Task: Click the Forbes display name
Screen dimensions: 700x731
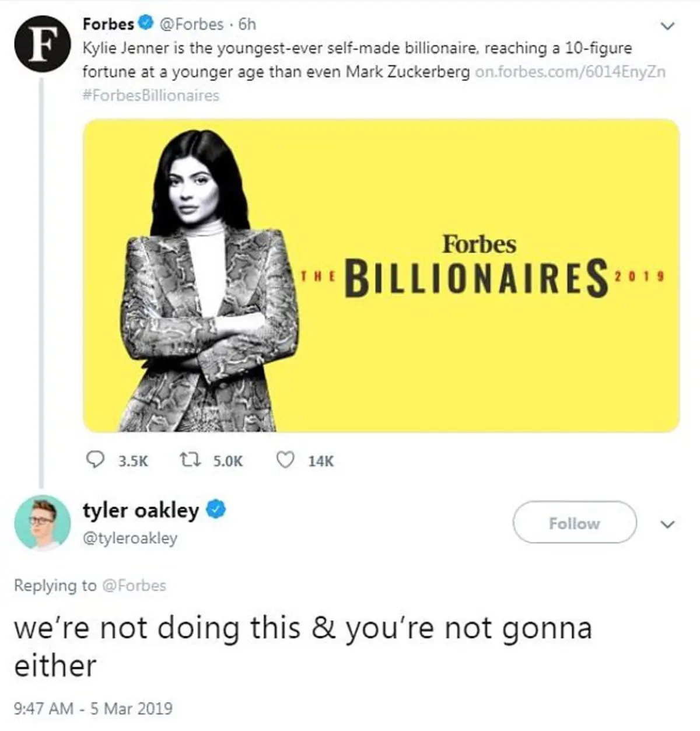Action: pos(108,24)
